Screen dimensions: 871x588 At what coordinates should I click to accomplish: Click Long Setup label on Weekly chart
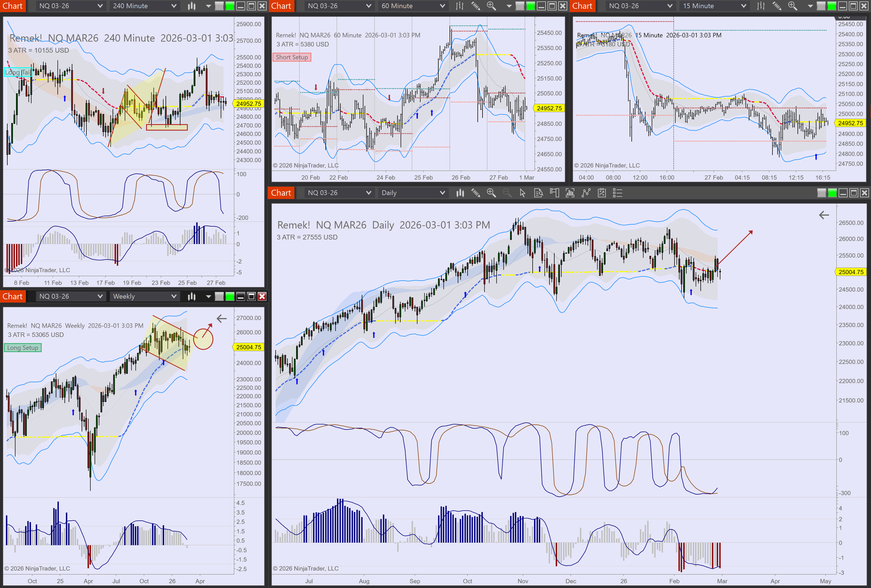pyautogui.click(x=23, y=348)
